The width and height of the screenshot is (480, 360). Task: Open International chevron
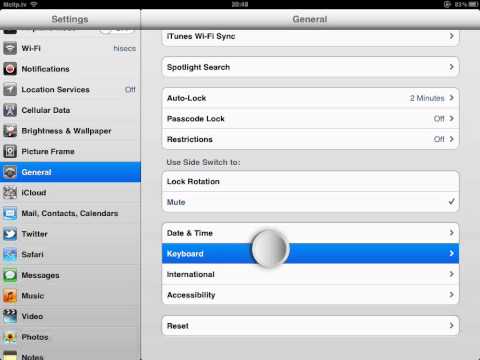click(452, 274)
